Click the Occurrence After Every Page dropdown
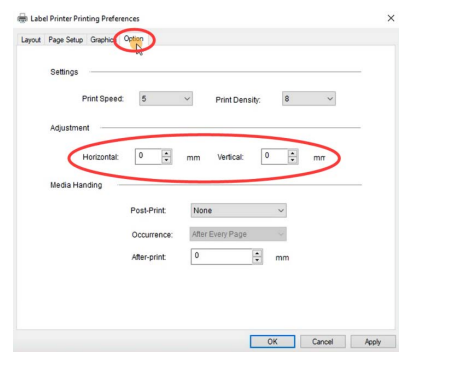 click(x=238, y=234)
